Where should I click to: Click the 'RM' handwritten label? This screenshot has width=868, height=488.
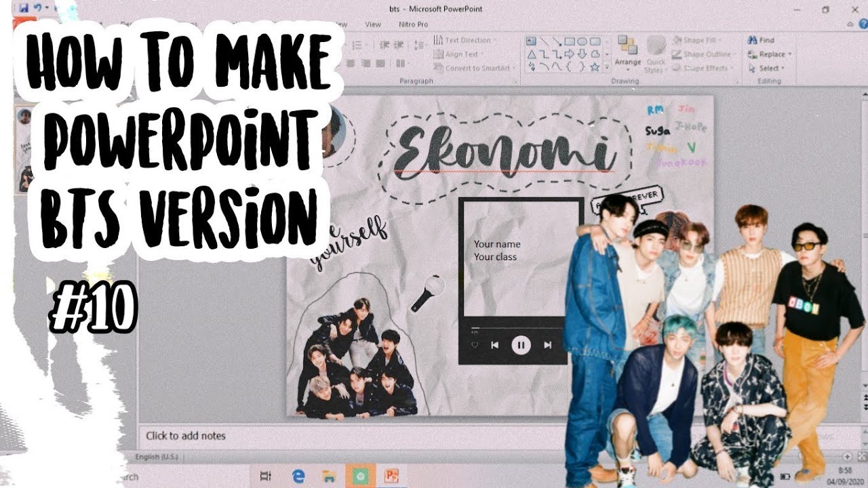(656, 109)
